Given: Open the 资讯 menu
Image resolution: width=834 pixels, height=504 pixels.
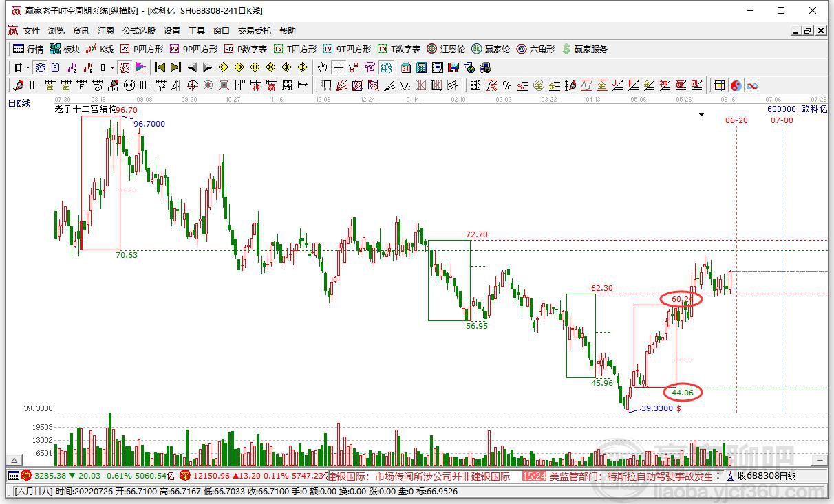Looking at the screenshot, I should pos(81,31).
